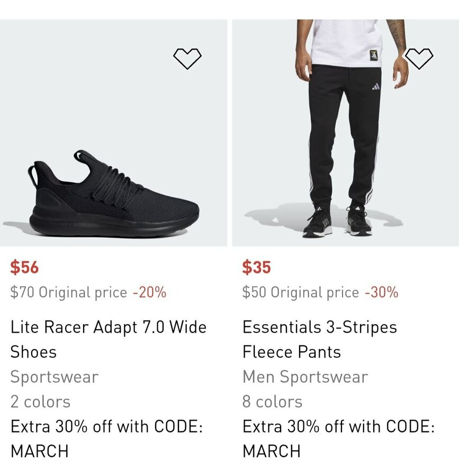Viewport: 459px width, 476px height.
Task: Tap the MARCH promo code text under pants
Action: click(272, 451)
